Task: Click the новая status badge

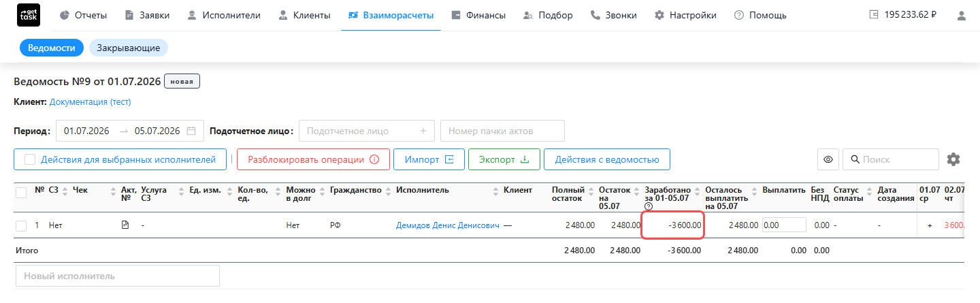Action: 182,82
